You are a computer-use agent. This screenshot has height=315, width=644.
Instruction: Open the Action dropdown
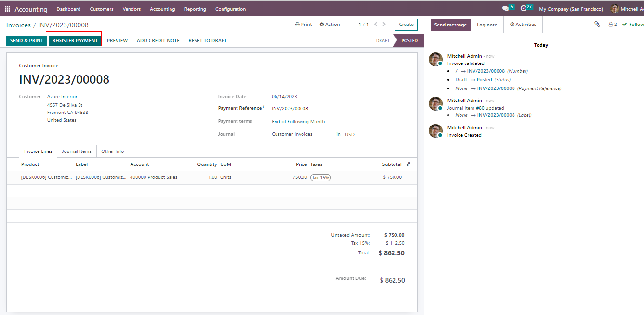[x=329, y=25]
